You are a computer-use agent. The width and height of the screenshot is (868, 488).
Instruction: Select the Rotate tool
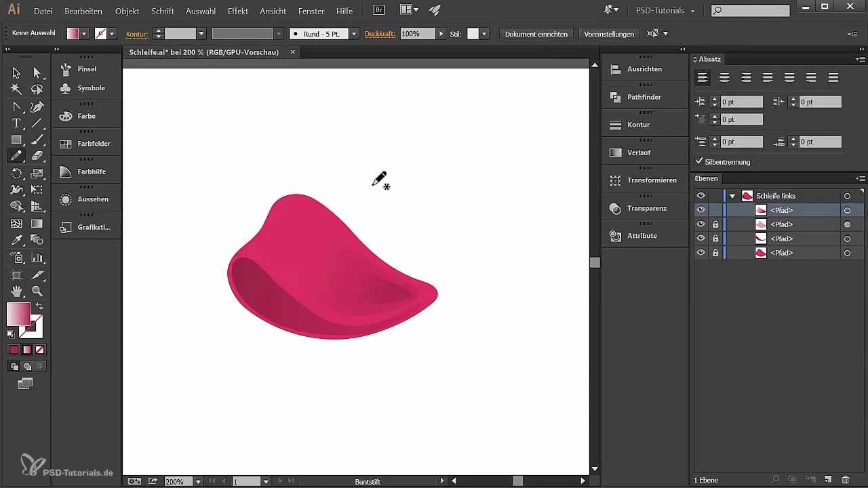point(16,174)
